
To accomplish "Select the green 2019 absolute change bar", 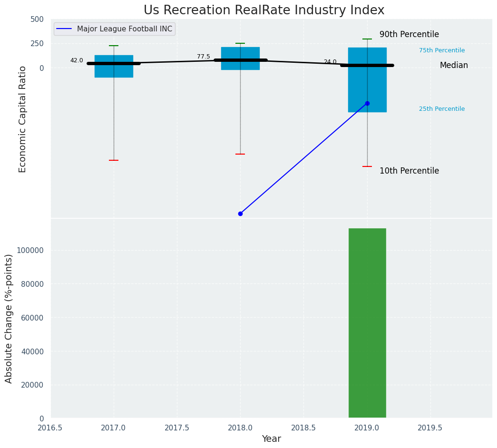I will (x=367, y=323).
